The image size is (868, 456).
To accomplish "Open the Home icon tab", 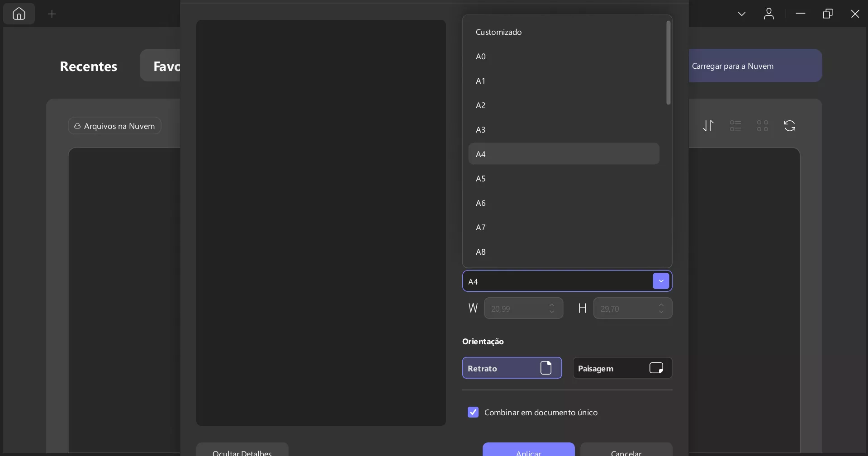I will tap(19, 14).
